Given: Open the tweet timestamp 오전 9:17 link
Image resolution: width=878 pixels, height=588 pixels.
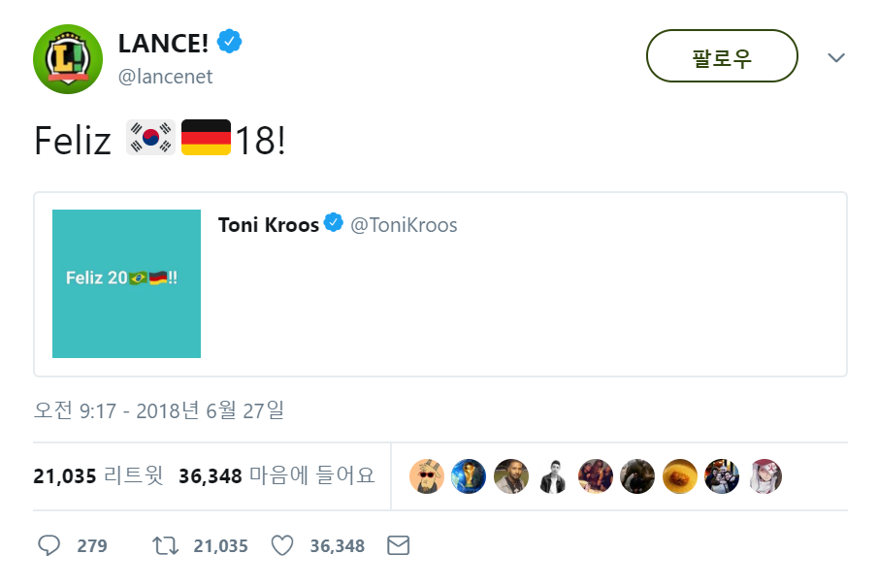Looking at the screenshot, I should click(x=159, y=410).
